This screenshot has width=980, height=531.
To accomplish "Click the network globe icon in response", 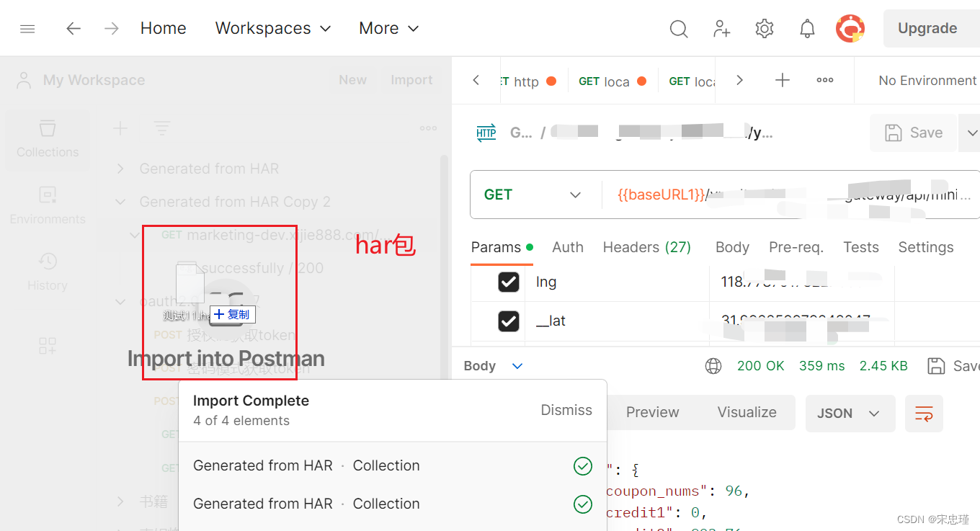I will pyautogui.click(x=713, y=366).
